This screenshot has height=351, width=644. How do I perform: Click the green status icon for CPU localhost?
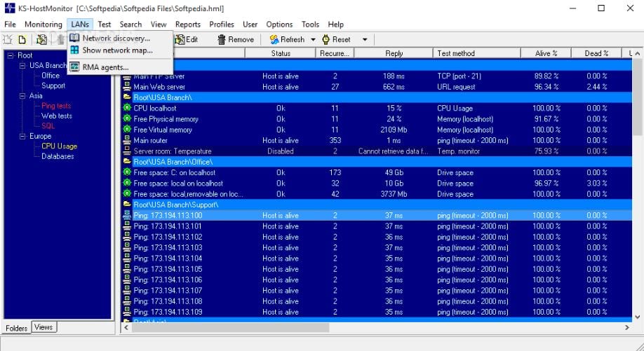[127, 108]
